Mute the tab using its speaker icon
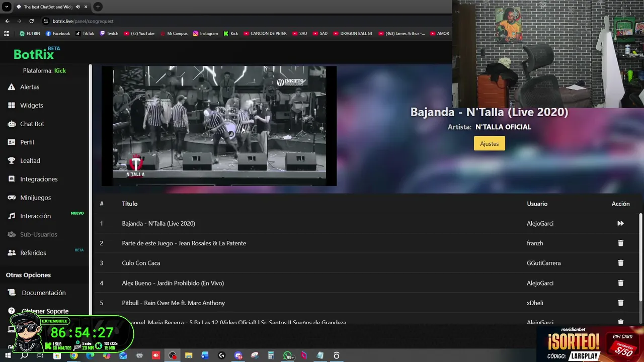Viewport: 644px width, 362px height. (77, 7)
